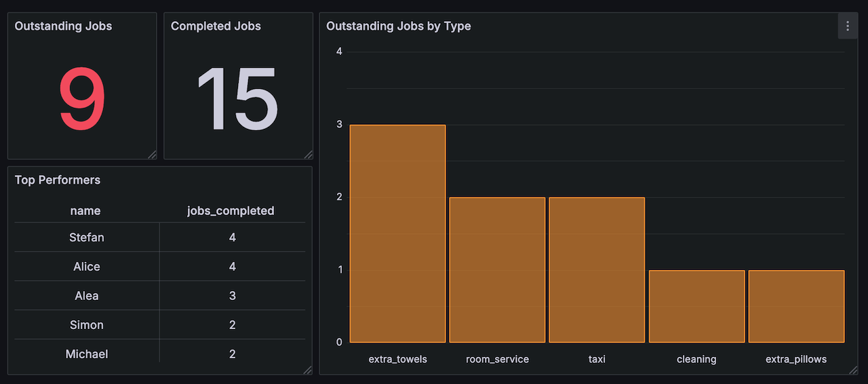
Task: Click the Completed Jobs panel resize handle
Action: (x=308, y=155)
